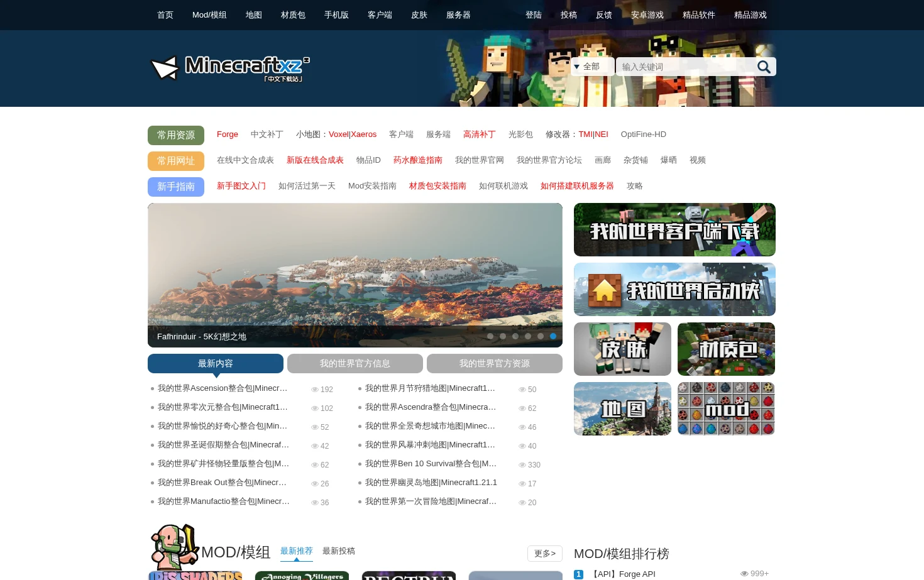Click the eye icon beside 999+ views
The width and height of the screenshot is (924, 580).
[744, 574]
